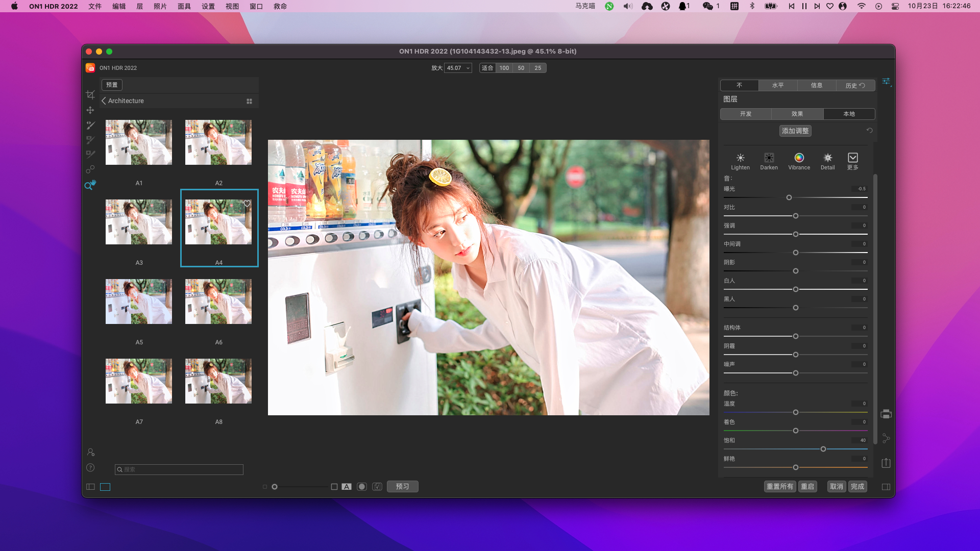
Task: Go back from the Architecture preset category
Action: click(104, 101)
